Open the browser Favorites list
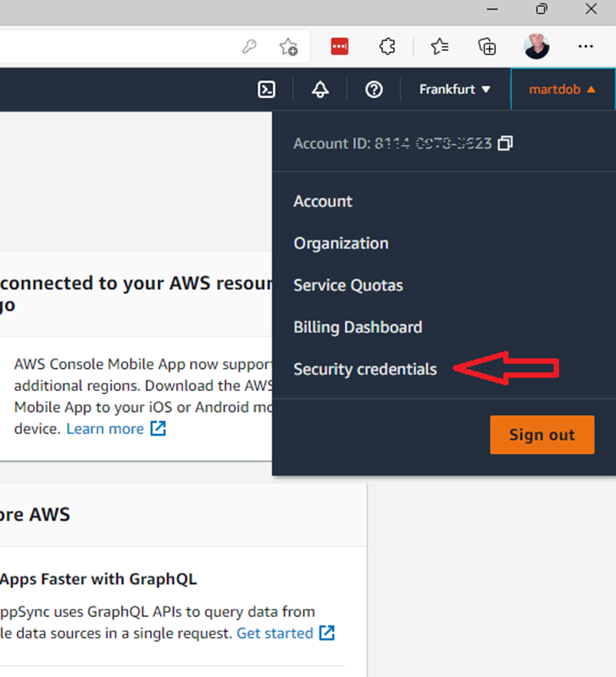616x677 pixels. [439, 46]
